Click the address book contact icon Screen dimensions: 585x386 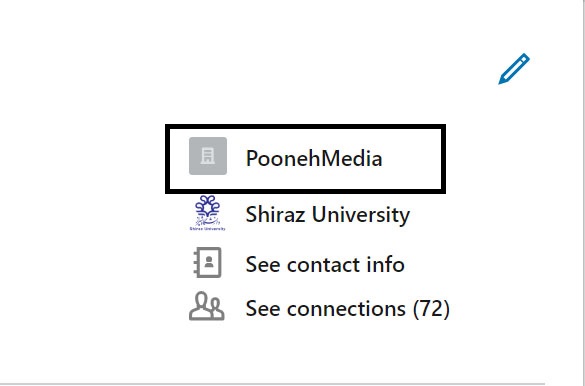[207, 262]
